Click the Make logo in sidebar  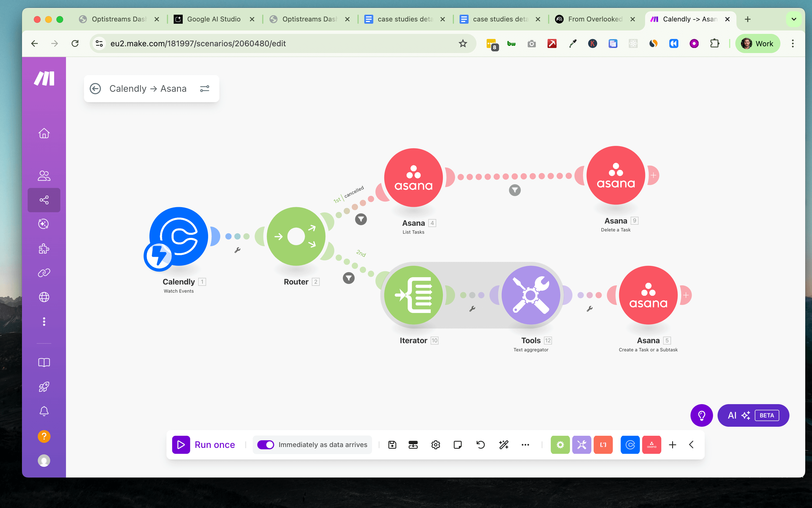point(44,78)
